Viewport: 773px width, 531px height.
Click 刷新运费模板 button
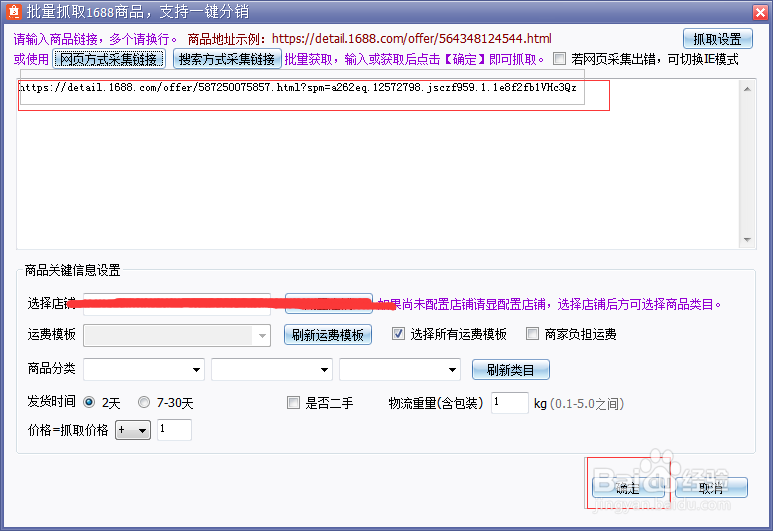[328, 335]
